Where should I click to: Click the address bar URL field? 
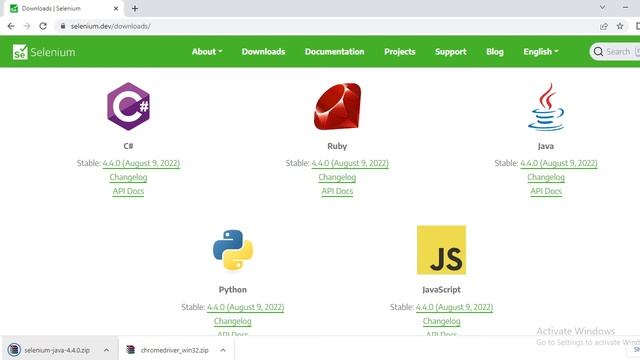327,26
